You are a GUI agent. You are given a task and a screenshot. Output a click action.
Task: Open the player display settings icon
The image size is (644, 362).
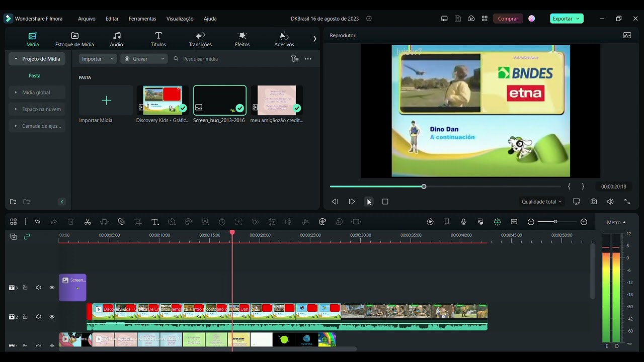[577, 202]
